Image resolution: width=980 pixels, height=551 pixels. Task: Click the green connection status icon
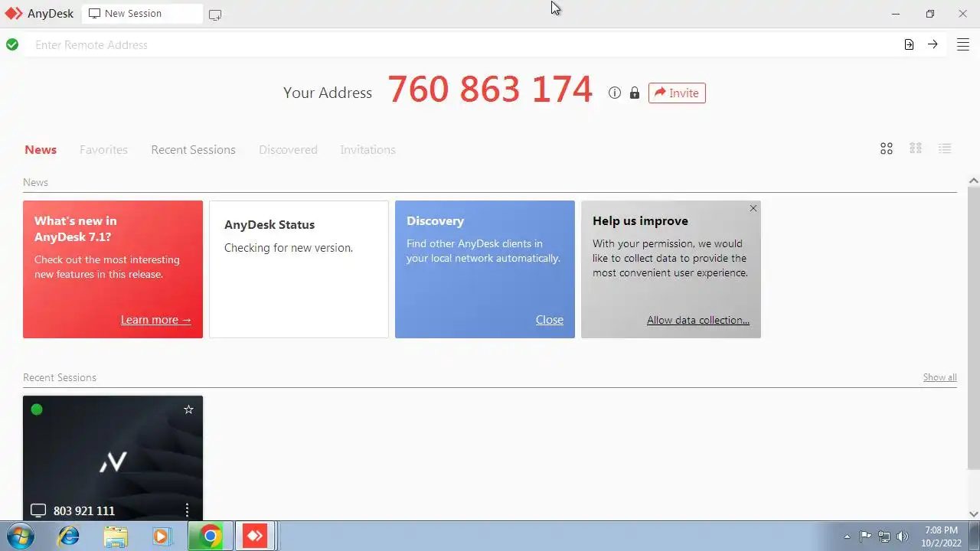coord(12,44)
